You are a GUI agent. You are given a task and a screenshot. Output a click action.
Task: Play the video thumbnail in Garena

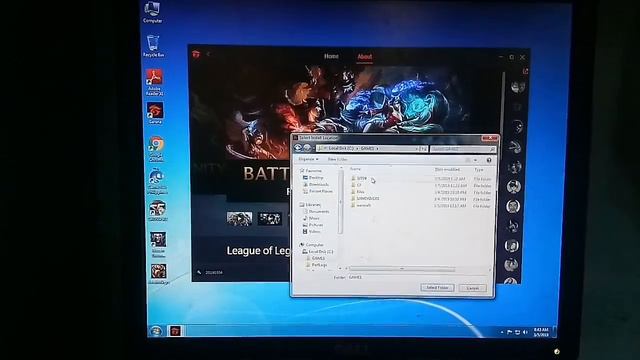[x=239, y=218]
